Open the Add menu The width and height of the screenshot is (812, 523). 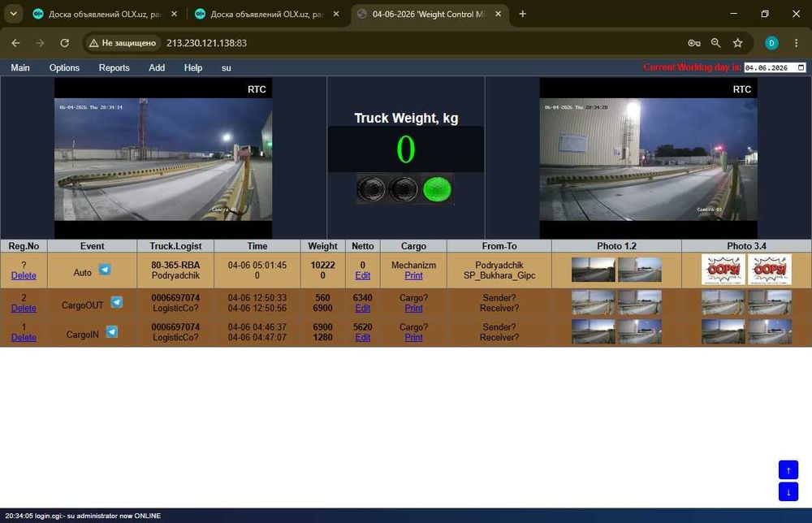157,68
